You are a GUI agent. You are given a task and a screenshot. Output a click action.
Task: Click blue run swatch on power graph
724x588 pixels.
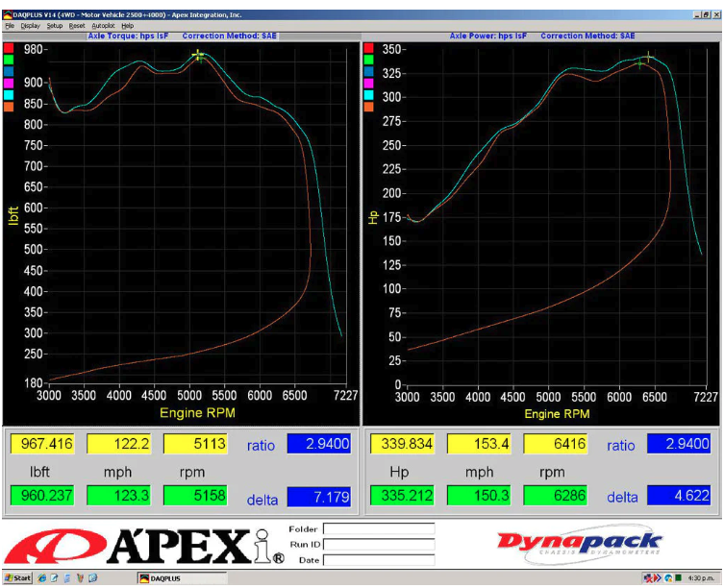pos(368,71)
